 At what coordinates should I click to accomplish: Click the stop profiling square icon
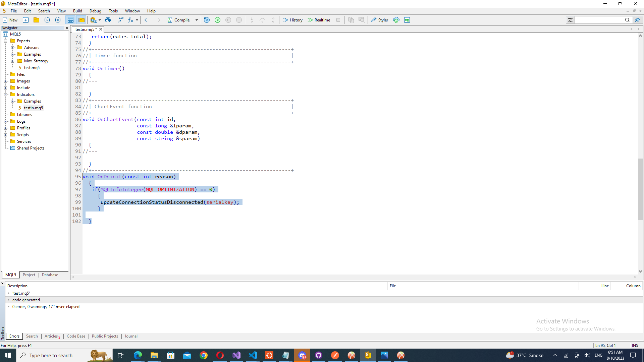(x=338, y=20)
